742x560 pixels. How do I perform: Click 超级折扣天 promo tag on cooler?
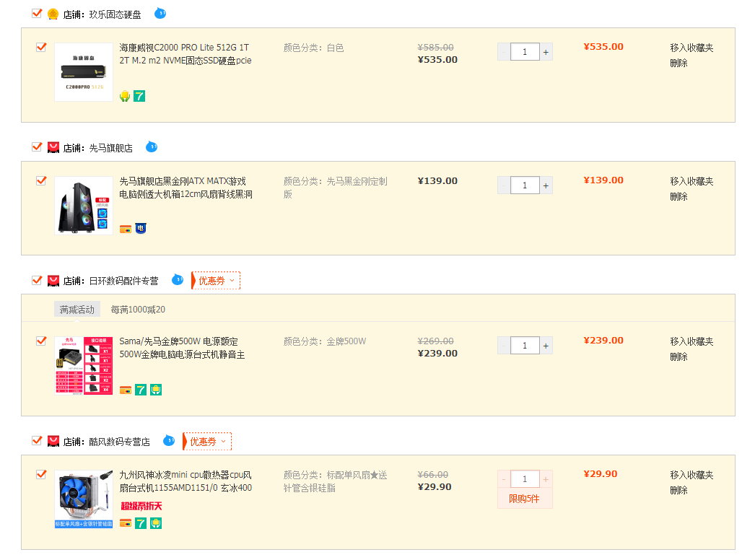[x=141, y=506]
